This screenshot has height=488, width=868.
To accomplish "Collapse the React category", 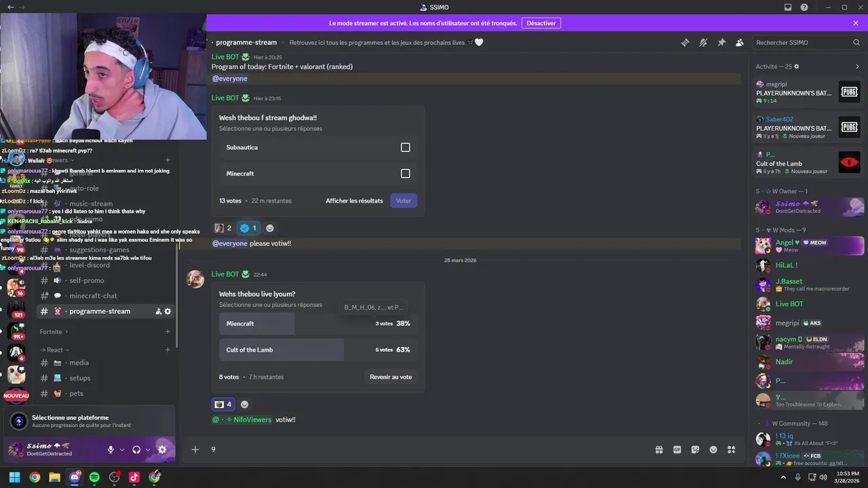I will coord(54,350).
